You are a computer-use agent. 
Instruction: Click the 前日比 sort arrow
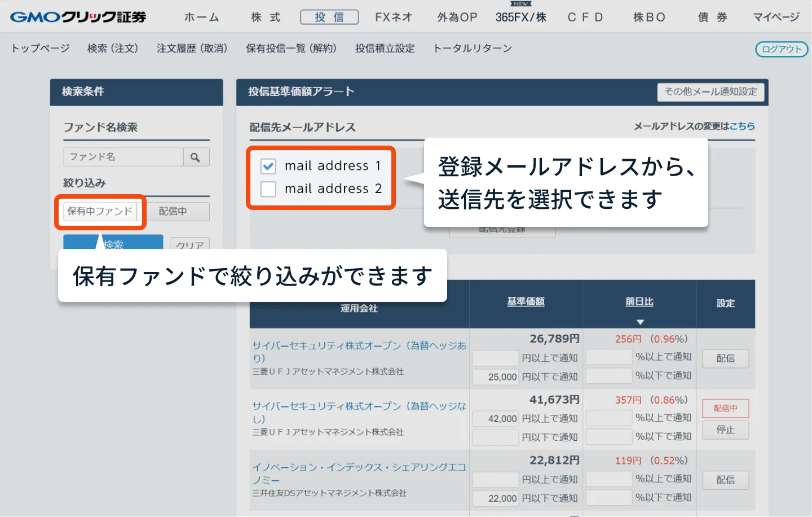641,322
